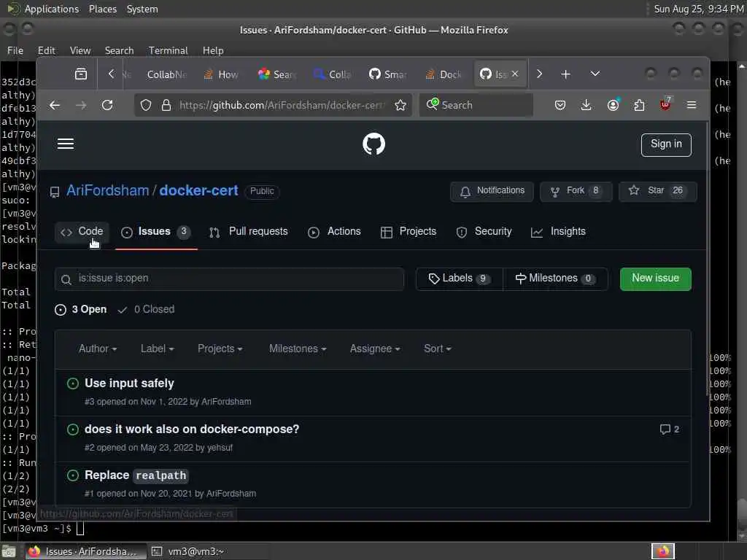Screen dimensions: 747x560
Task: Open Pull requests tab
Action: click(249, 232)
